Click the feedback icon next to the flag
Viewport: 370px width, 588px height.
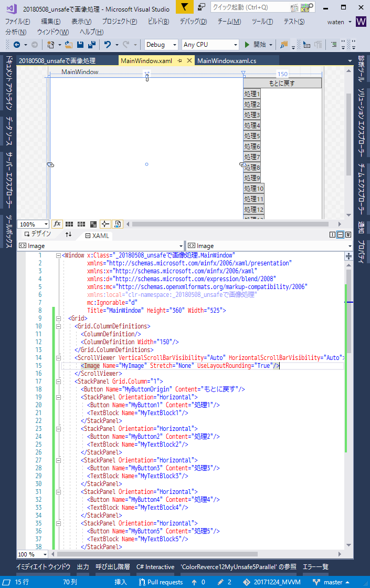click(202, 7)
